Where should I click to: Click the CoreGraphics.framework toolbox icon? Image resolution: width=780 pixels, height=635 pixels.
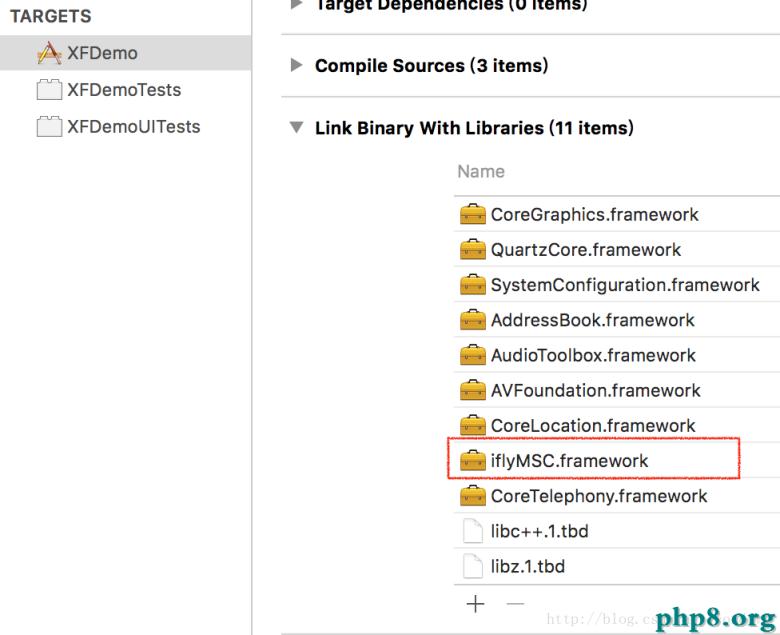tap(472, 215)
